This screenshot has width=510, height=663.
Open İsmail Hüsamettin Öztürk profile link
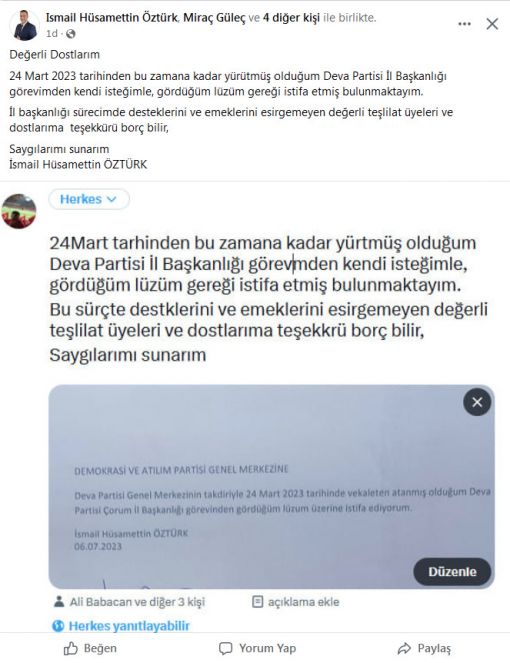tap(112, 18)
